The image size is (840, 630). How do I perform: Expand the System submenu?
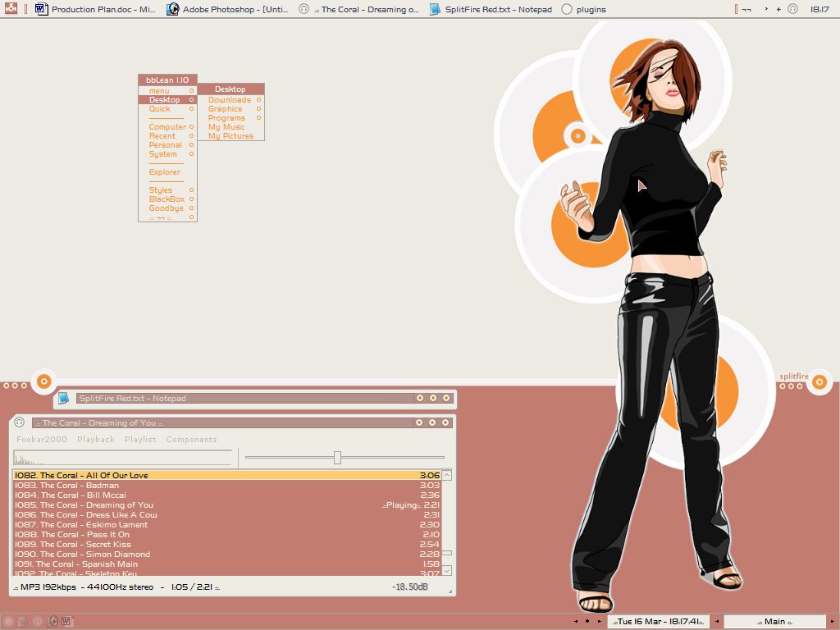click(167, 154)
